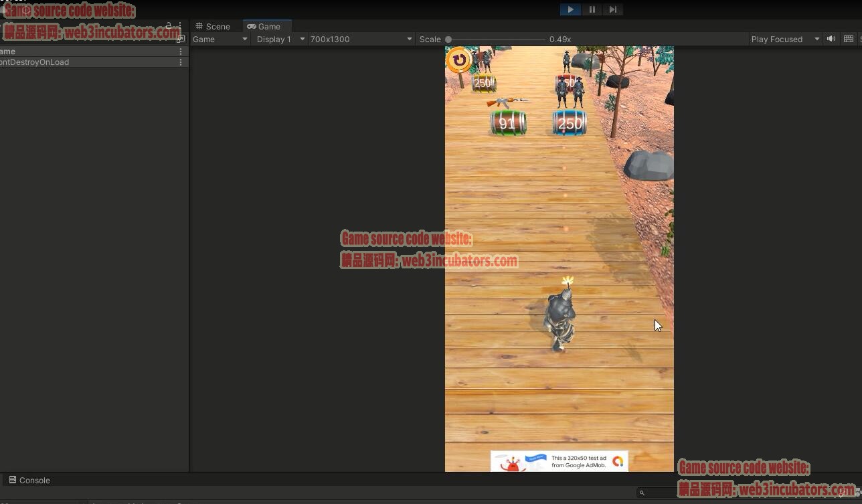Pause the running game

tap(592, 9)
